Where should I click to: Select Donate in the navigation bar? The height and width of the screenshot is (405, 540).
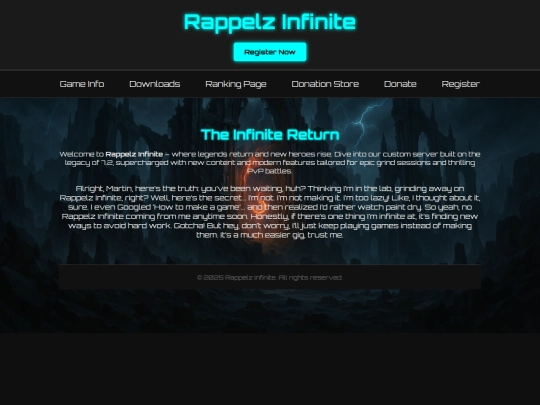tap(400, 84)
